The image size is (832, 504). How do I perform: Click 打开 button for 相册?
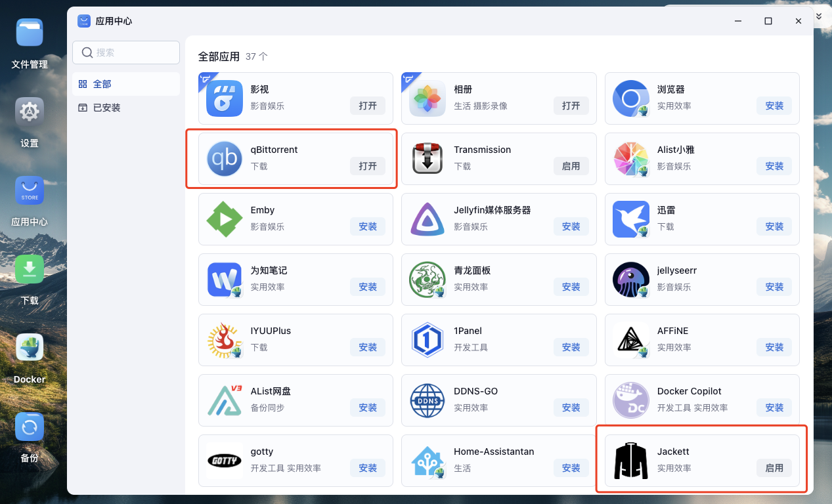pos(571,106)
